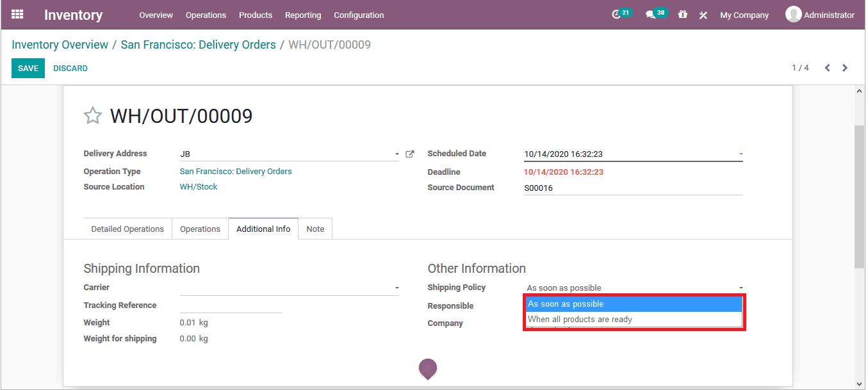Go to previous record arrow
This screenshot has width=868, height=390.
827,68
